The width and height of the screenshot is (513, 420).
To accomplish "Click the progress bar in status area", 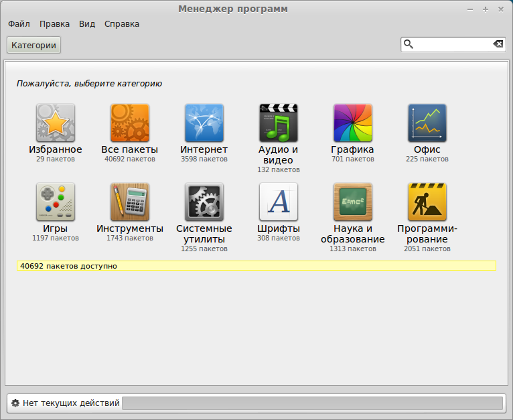I will coord(312,403).
